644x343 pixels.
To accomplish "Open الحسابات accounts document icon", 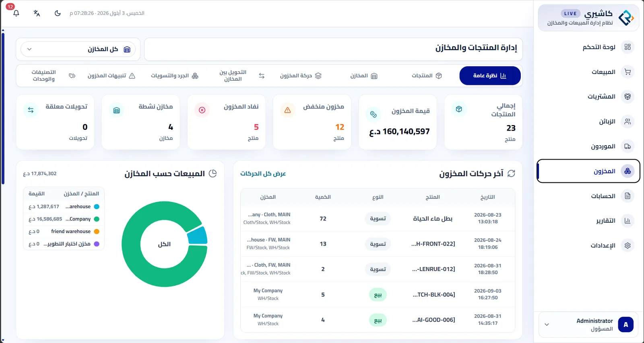I will [627, 196].
